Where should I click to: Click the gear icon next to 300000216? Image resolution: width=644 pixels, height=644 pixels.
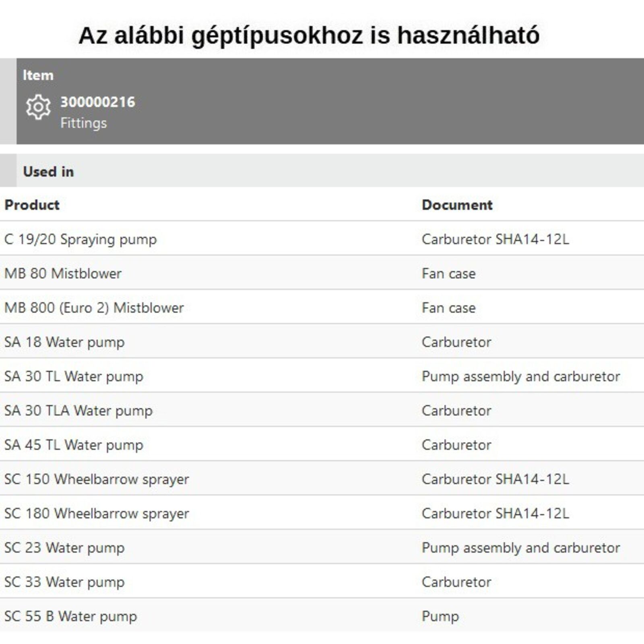[38, 107]
